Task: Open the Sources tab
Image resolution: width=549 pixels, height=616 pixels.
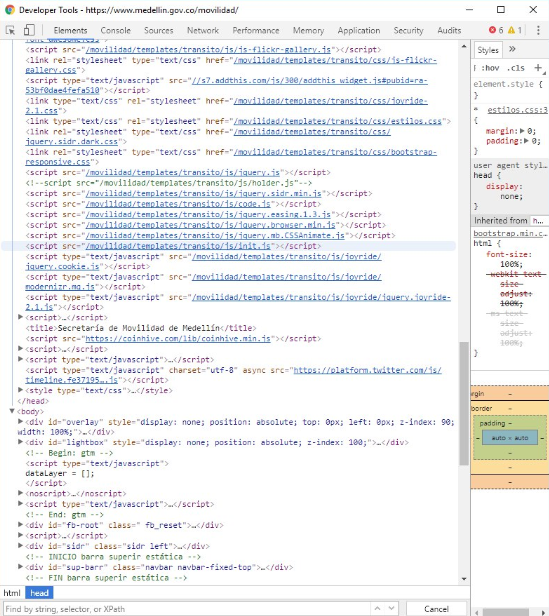Action: point(158,30)
